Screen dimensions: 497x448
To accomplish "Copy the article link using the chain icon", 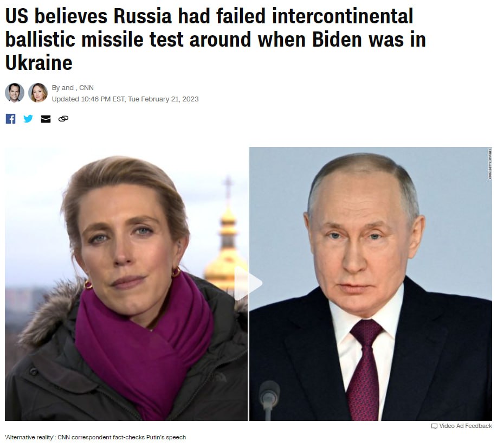I will click(x=63, y=119).
